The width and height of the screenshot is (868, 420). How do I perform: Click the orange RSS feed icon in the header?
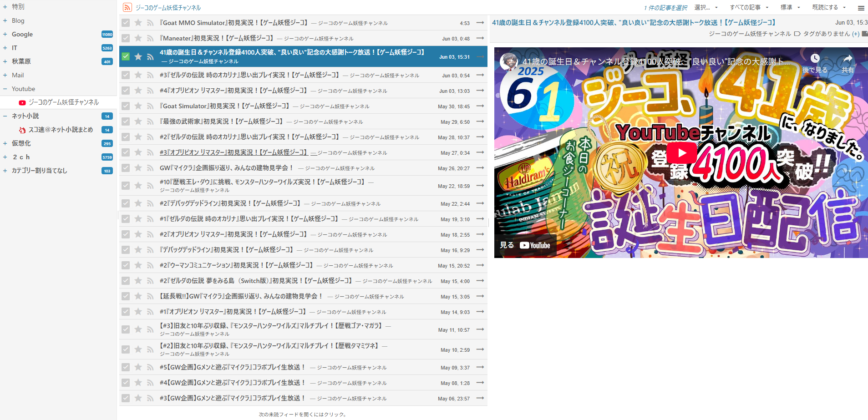(x=127, y=7)
